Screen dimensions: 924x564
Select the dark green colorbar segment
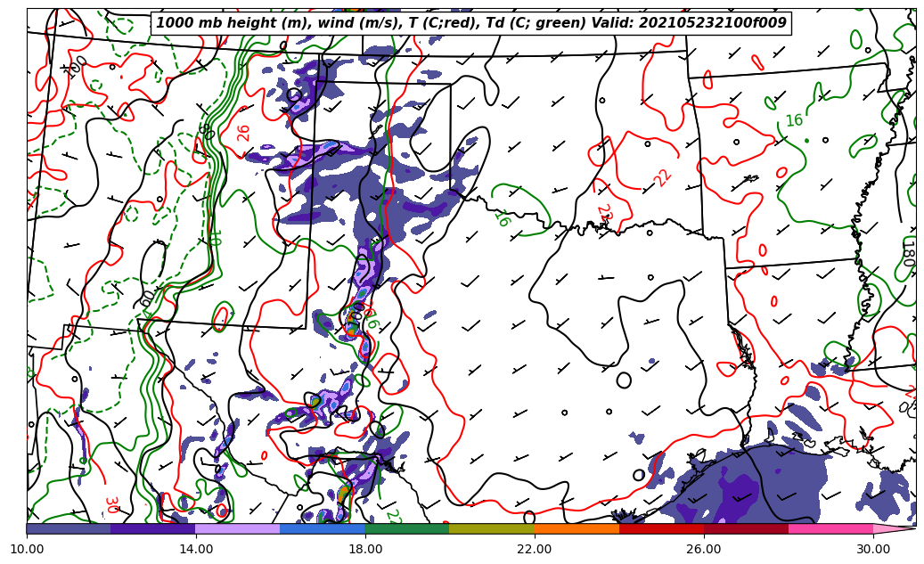point(407,528)
